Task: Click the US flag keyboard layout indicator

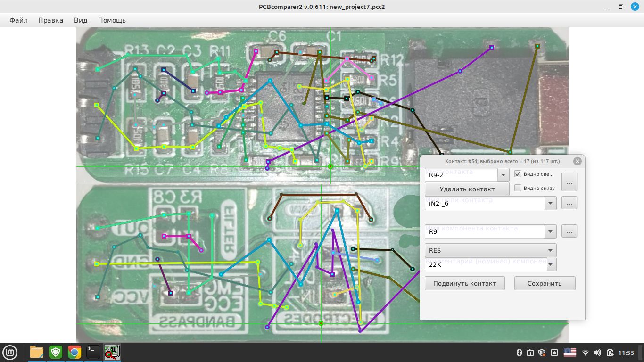Action: point(570,353)
